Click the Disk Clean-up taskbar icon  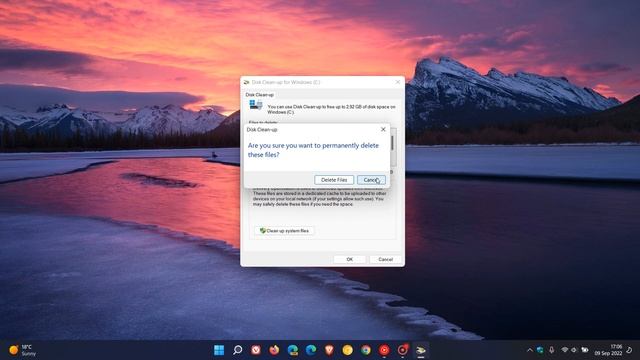point(421,350)
